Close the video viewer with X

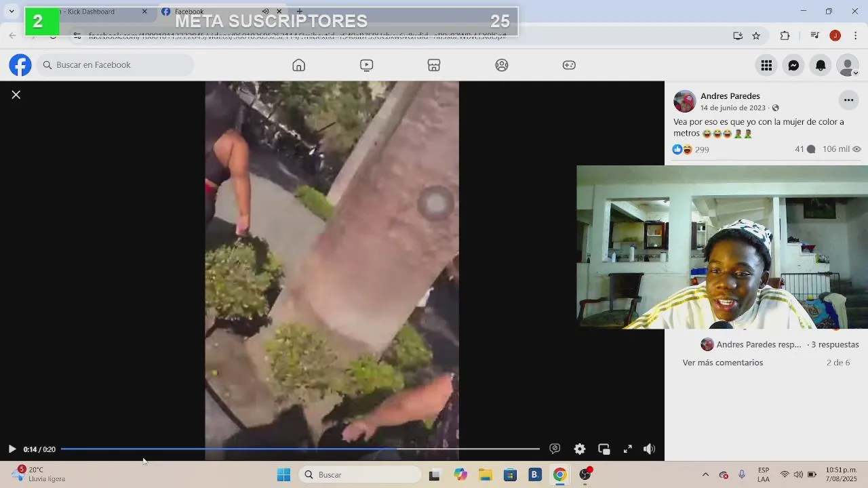pyautogui.click(x=16, y=95)
